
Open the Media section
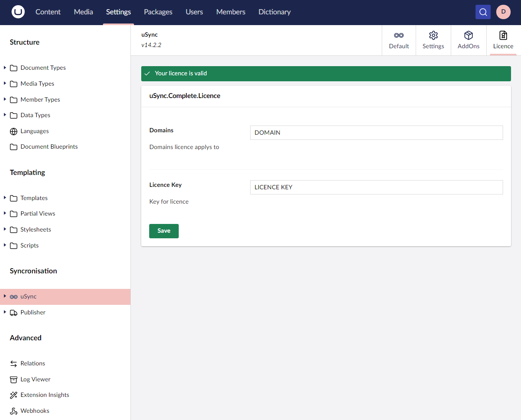pyautogui.click(x=83, y=12)
